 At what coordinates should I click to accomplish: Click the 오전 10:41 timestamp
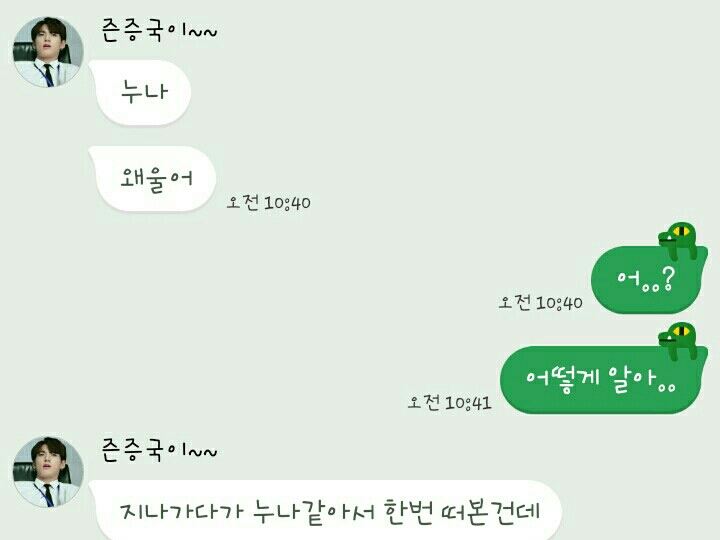pos(450,403)
